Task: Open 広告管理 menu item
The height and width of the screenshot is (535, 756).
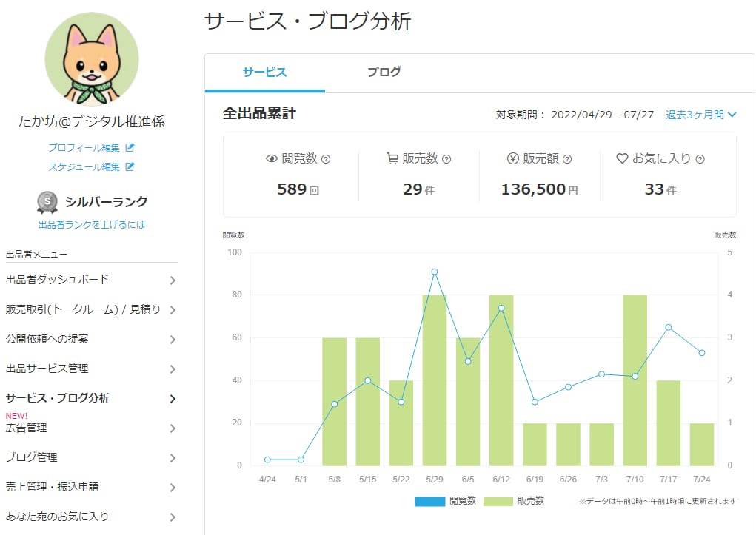Action: click(26, 428)
